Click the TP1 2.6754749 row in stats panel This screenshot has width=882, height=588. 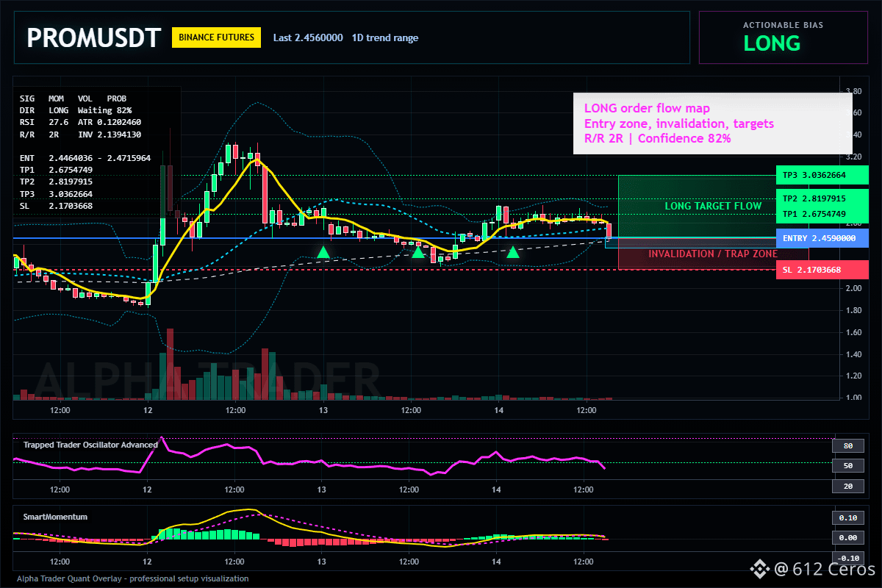click(56, 170)
